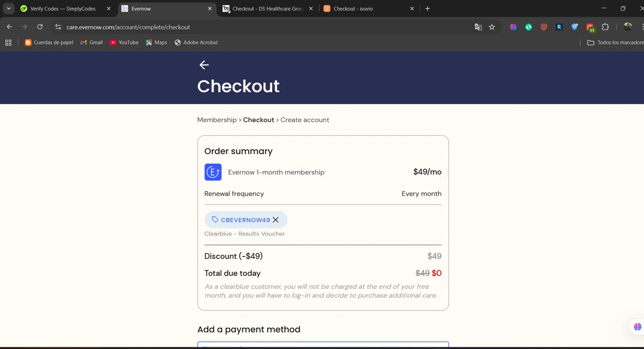Open the blue shield extension icon

pyautogui.click(x=574, y=27)
